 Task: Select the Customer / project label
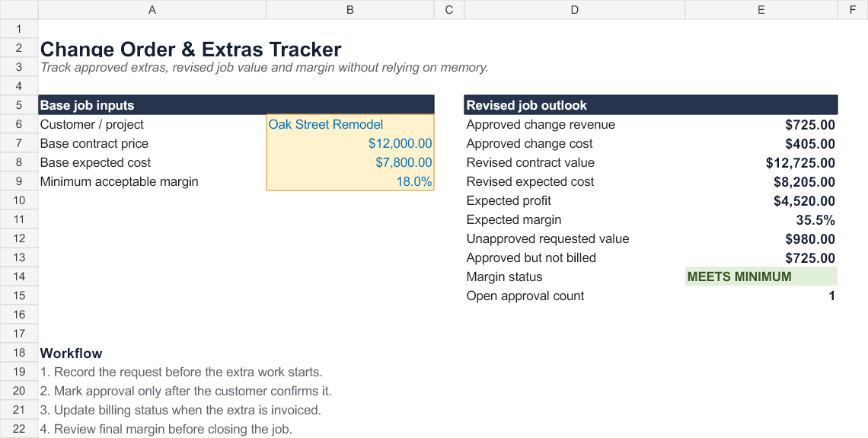[92, 125]
